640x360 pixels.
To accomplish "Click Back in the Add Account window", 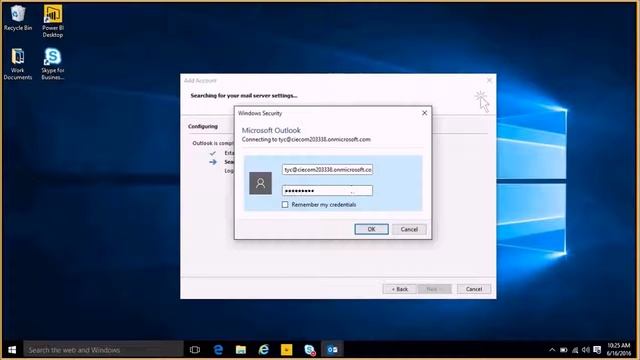I will point(400,289).
